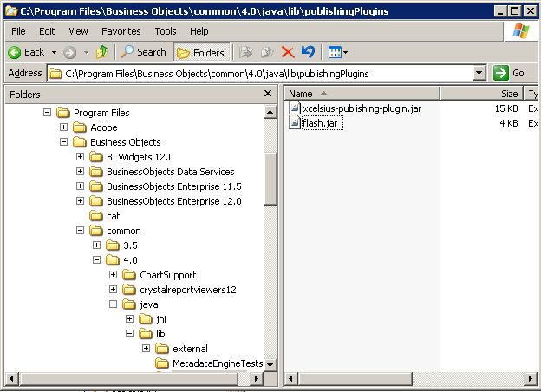Select the crystalreportviewers12 folder
This screenshot has width=541, height=392.
(188, 290)
